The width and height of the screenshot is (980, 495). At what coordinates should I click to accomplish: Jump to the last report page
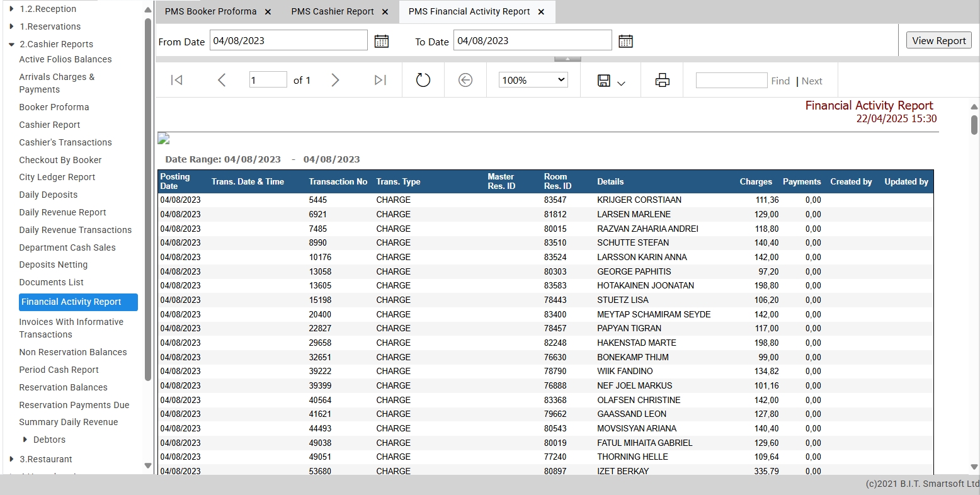(380, 80)
